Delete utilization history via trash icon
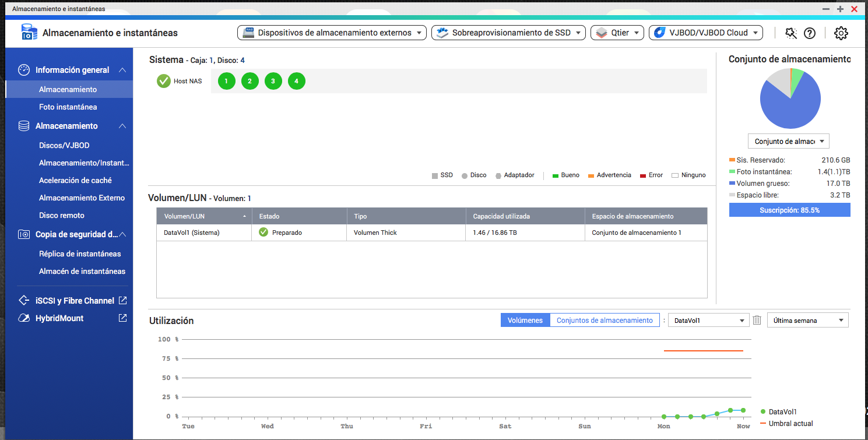The width and height of the screenshot is (868, 440). point(757,320)
